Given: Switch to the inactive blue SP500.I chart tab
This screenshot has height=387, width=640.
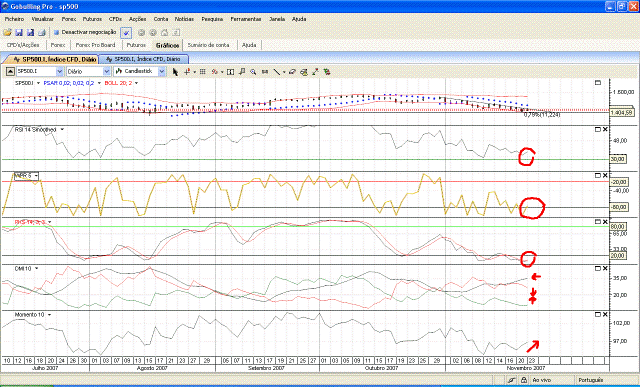Looking at the screenshot, I should 143,59.
